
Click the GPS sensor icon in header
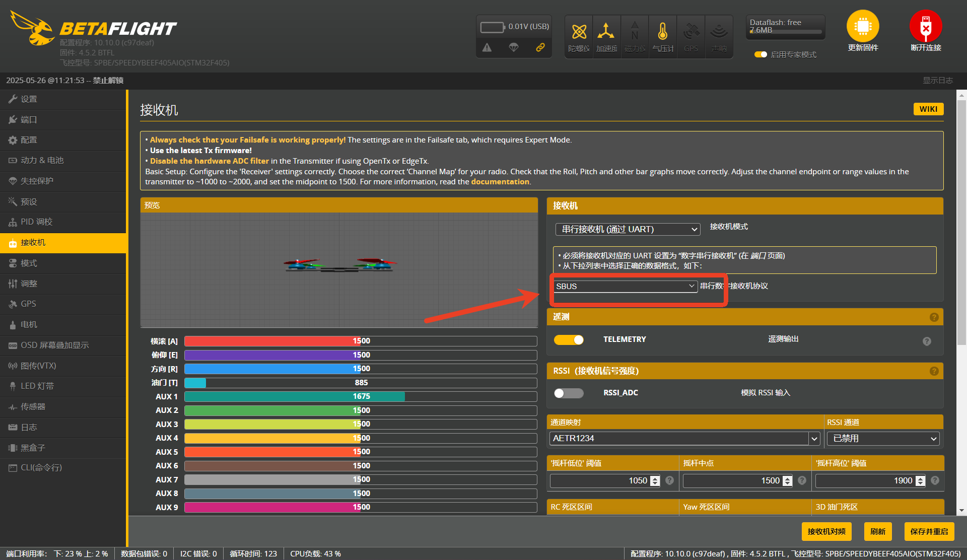(691, 32)
